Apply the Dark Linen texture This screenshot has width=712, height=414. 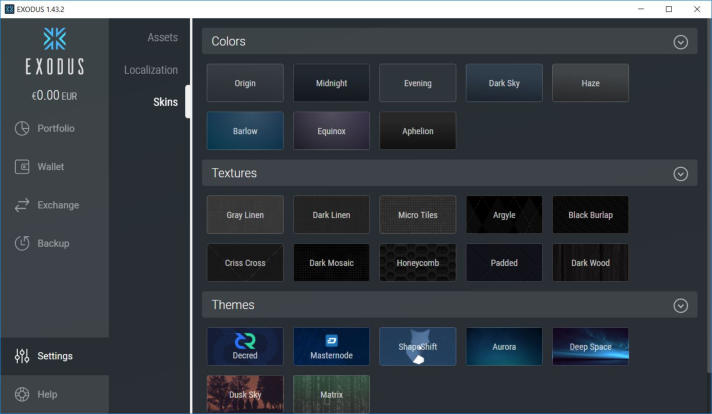click(x=331, y=215)
